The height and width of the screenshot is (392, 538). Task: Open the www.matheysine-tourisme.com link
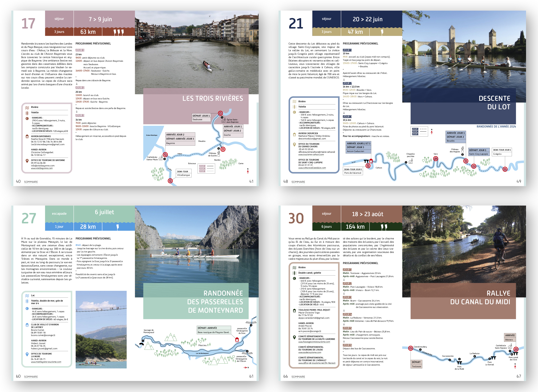pos(46,362)
